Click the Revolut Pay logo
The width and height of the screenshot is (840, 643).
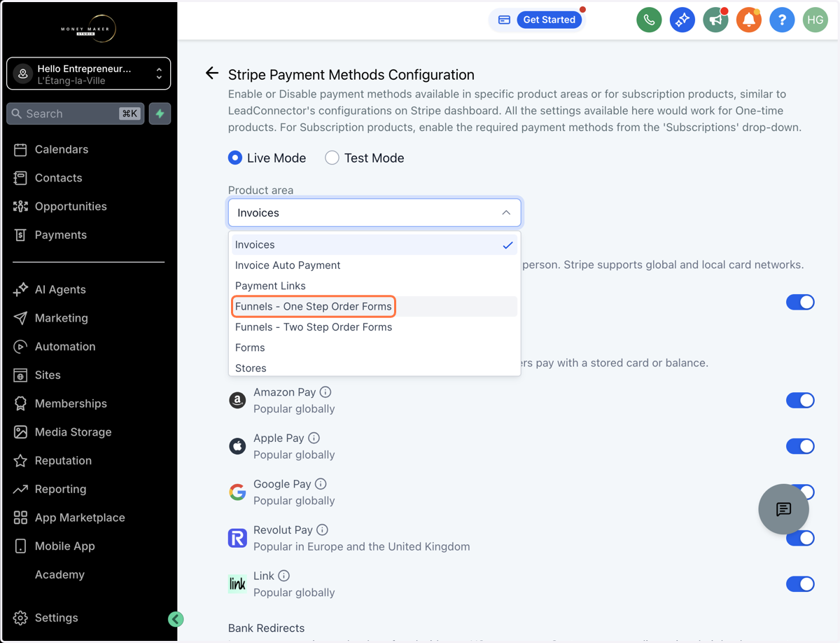click(x=237, y=538)
